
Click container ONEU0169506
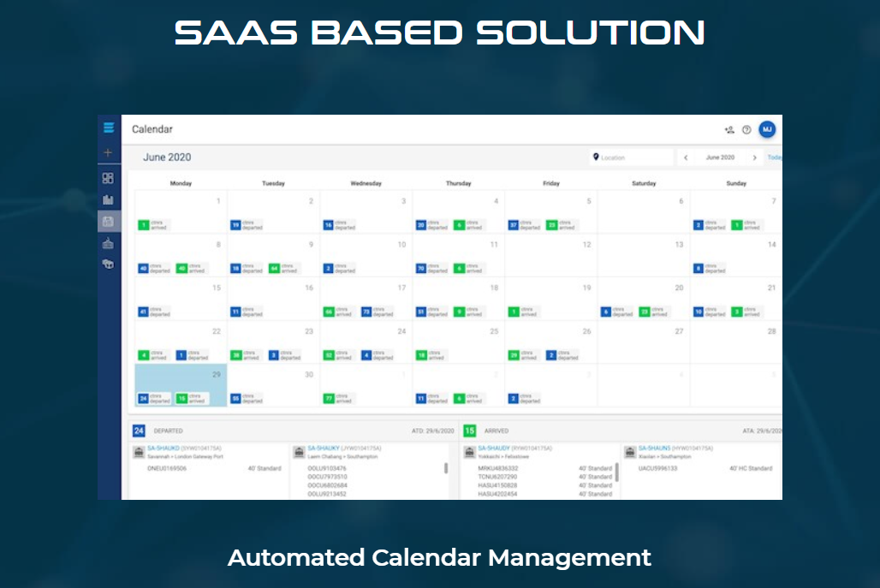[x=167, y=468]
